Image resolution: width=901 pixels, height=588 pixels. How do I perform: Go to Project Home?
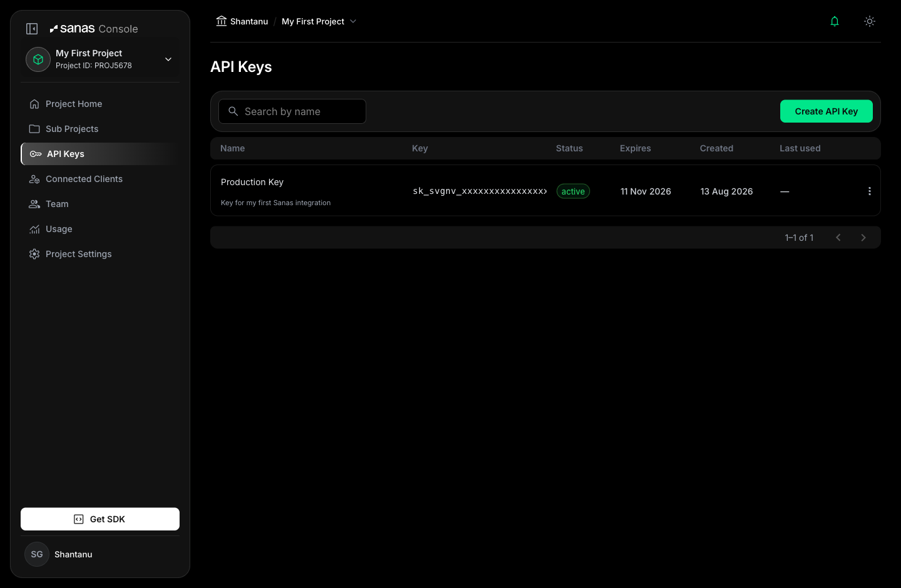pos(100,104)
